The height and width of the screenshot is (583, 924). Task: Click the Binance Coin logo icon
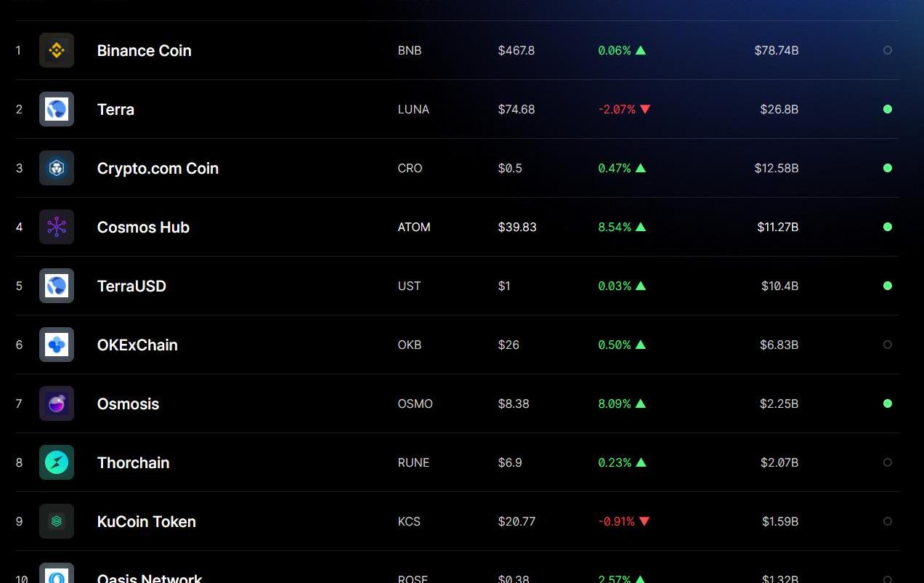click(57, 50)
